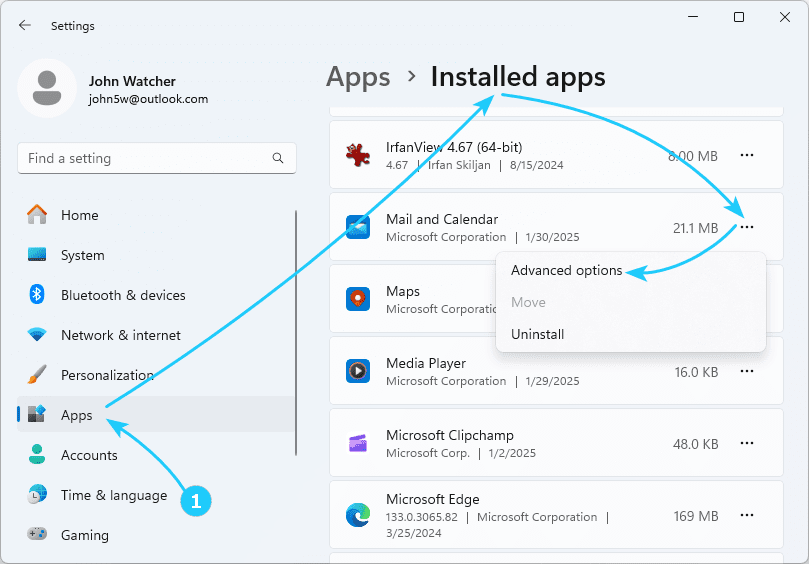Click the Media Player app icon
The width and height of the screenshot is (809, 564).
pyautogui.click(x=358, y=371)
